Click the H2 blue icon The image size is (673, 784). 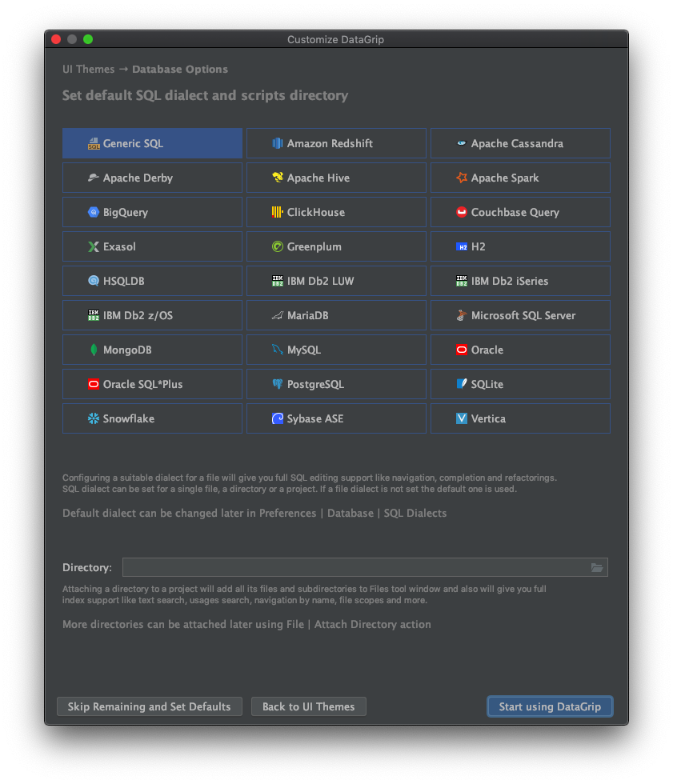coord(462,246)
